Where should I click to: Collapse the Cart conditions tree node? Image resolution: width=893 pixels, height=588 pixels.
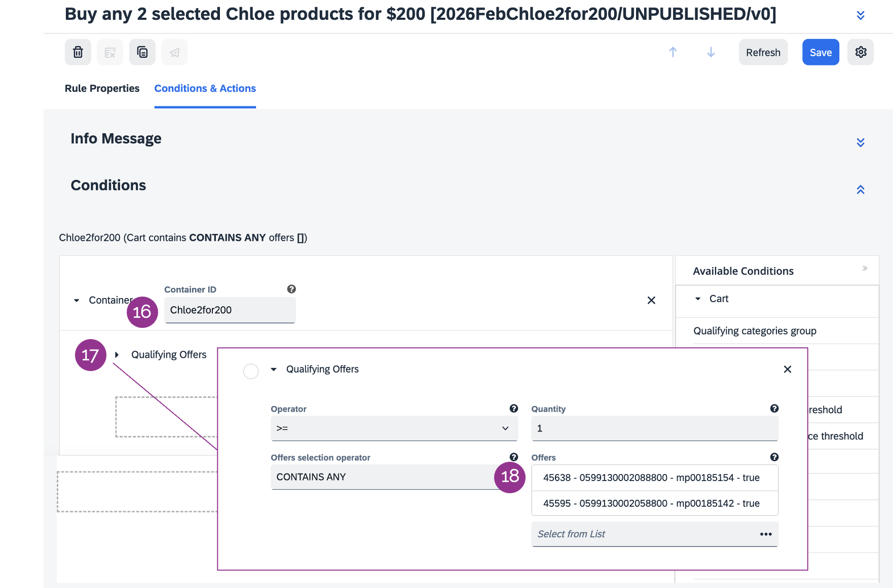point(698,299)
